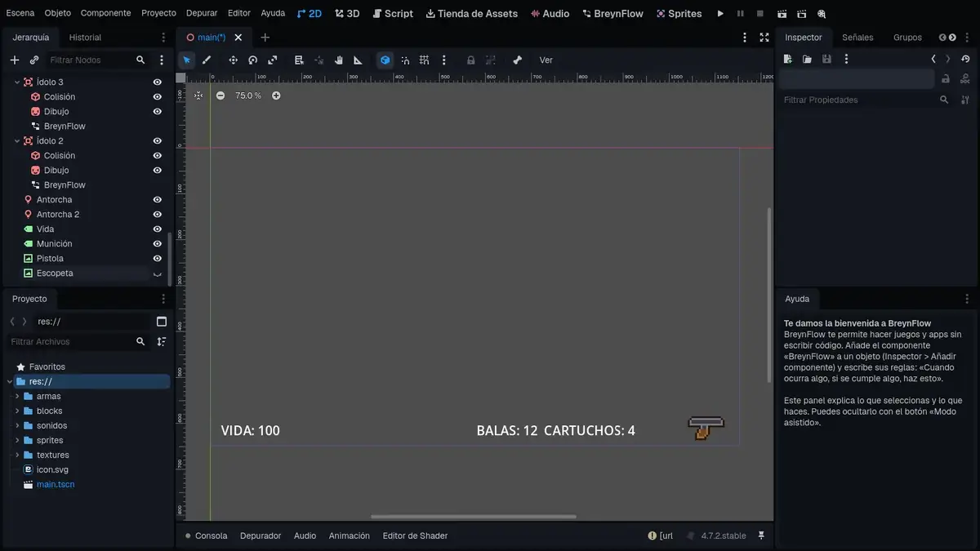980x551 pixels.
Task: Load a resource via folder icon
Action: tap(807, 59)
